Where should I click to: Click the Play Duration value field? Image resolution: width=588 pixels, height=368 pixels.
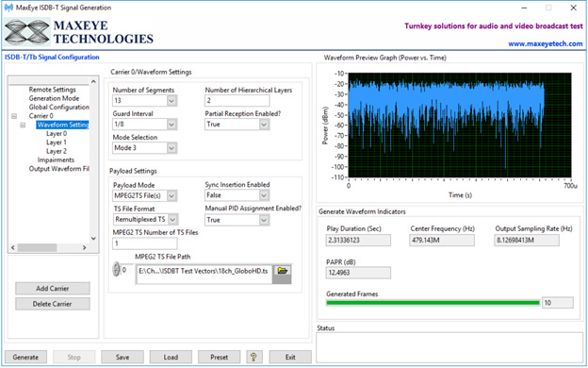click(x=358, y=241)
